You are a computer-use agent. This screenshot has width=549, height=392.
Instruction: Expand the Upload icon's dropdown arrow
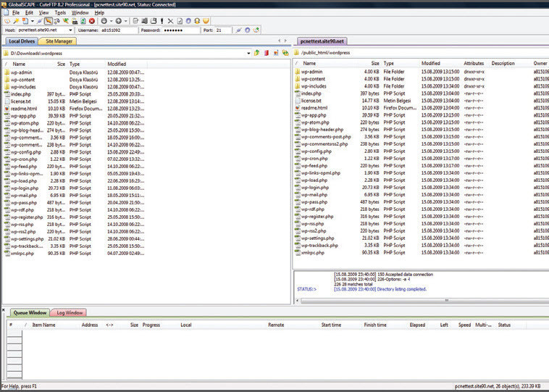[x=126, y=21]
